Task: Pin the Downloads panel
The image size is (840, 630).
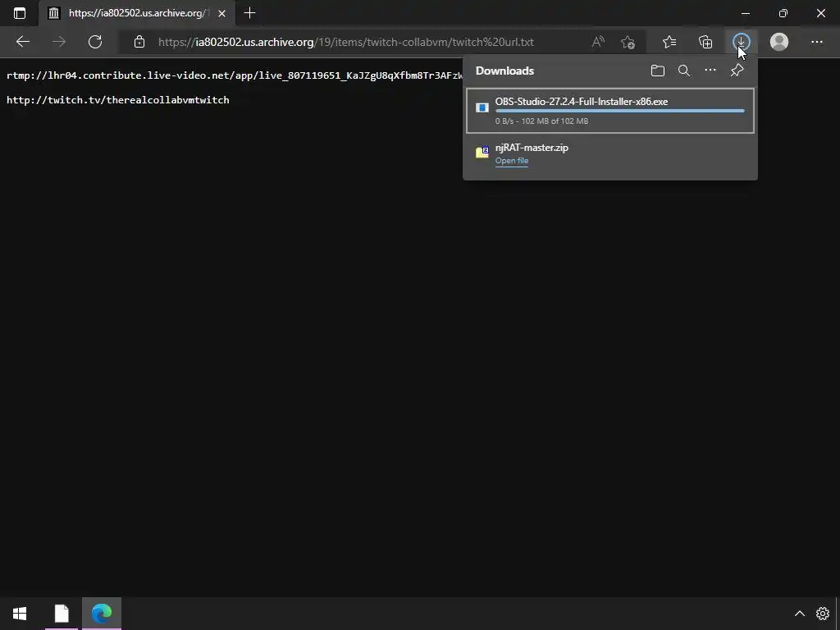Action: 737,71
